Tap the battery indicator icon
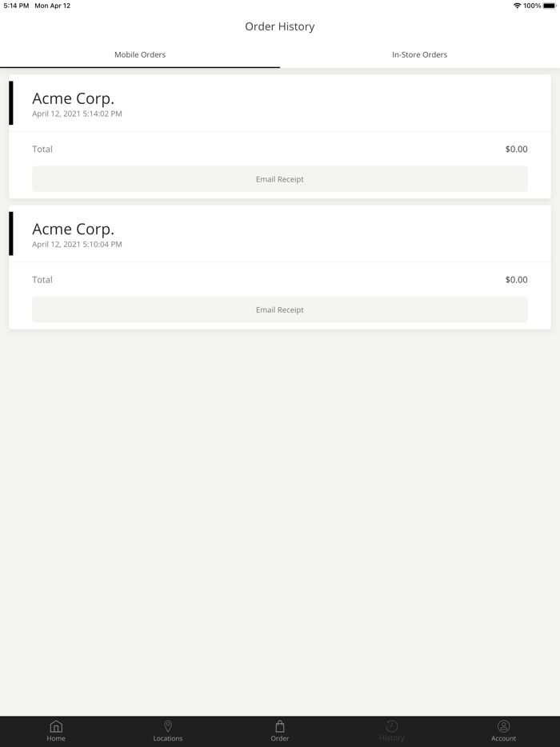560x747 pixels. click(550, 6)
